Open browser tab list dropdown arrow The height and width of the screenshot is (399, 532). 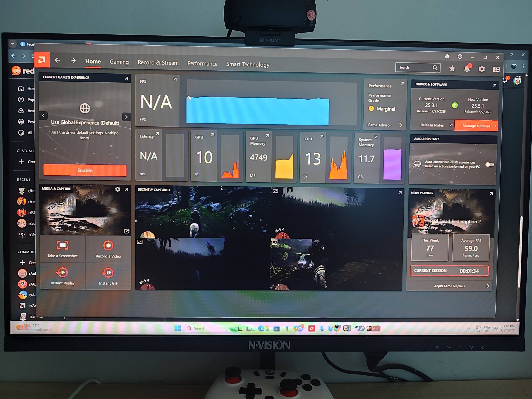click(12, 44)
